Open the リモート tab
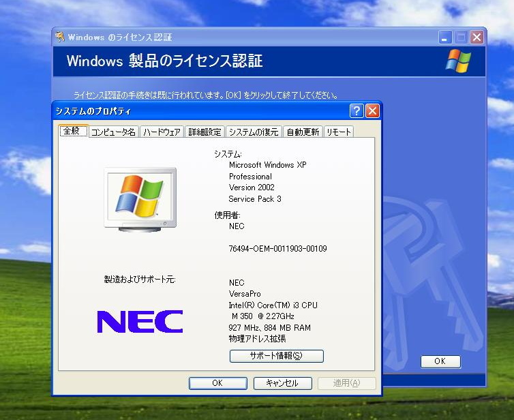The width and height of the screenshot is (514, 420). click(x=339, y=132)
